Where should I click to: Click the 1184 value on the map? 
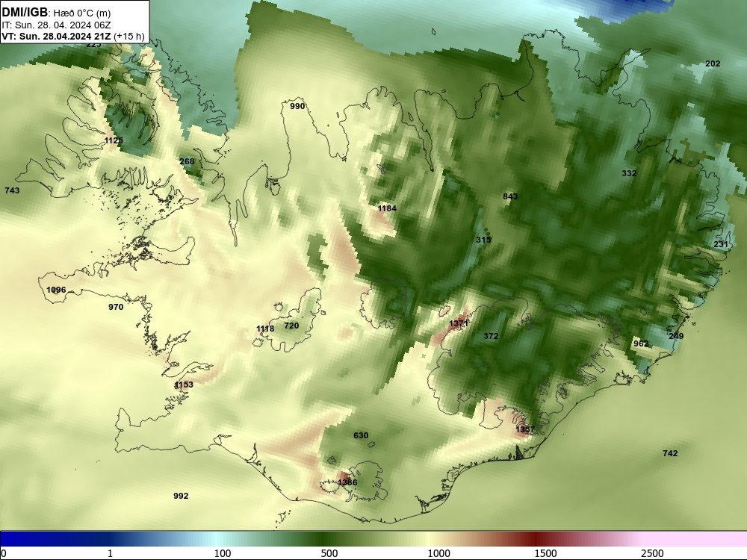(387, 208)
